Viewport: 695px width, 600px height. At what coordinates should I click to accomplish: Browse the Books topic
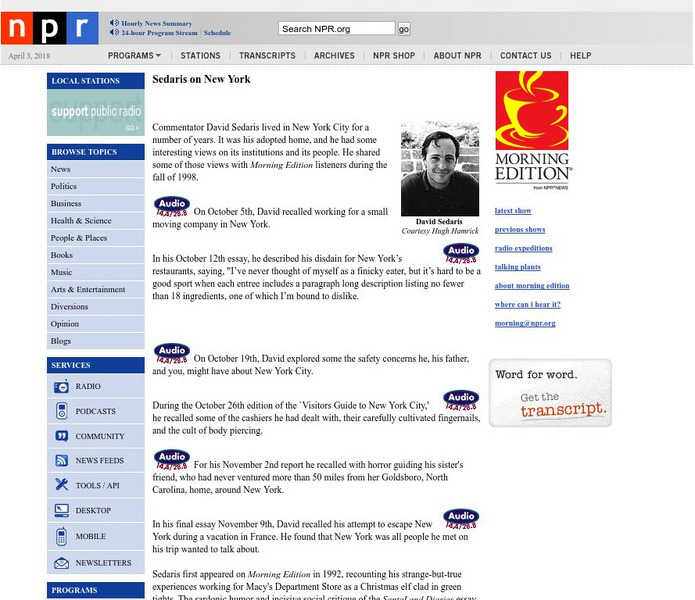[x=96, y=255]
